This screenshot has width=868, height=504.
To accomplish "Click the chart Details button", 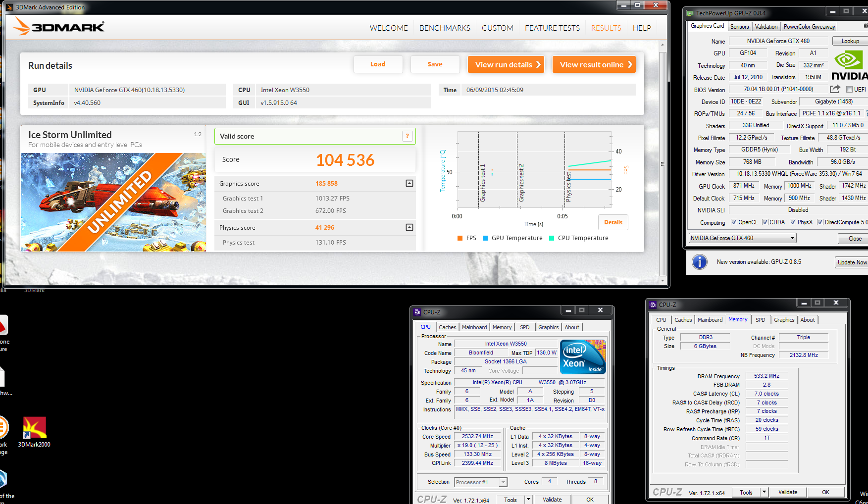I will (613, 222).
